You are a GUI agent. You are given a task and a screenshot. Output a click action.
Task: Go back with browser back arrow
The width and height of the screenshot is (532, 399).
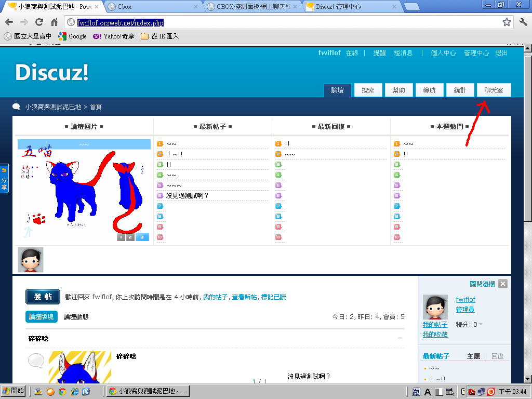[x=9, y=22]
